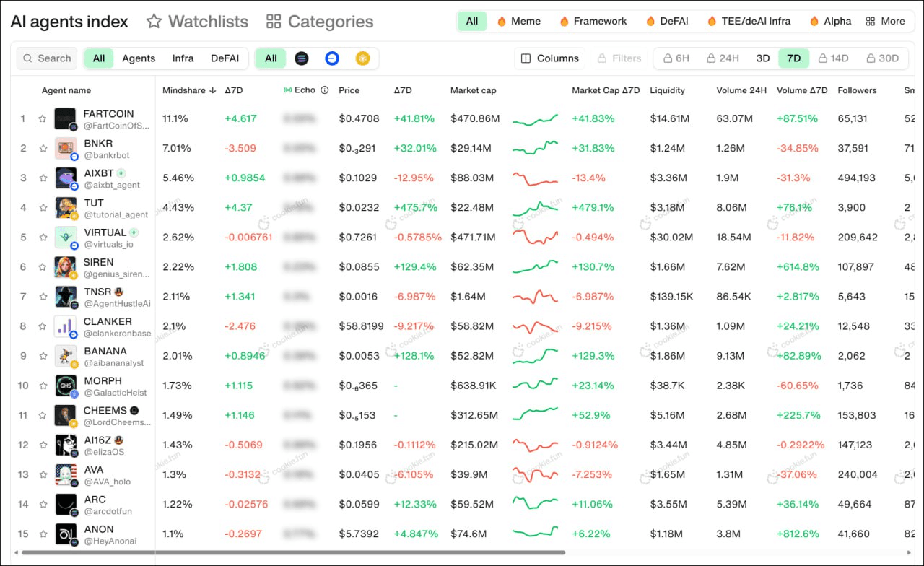Click VIRTUAL logo avatar

click(x=66, y=238)
